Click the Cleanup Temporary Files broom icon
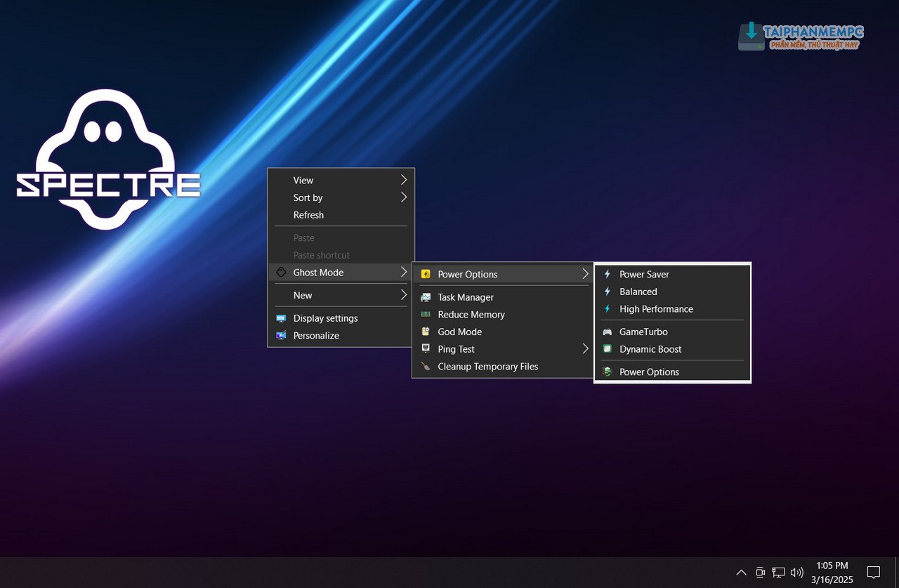Screen dimensions: 899x588 tap(426, 367)
